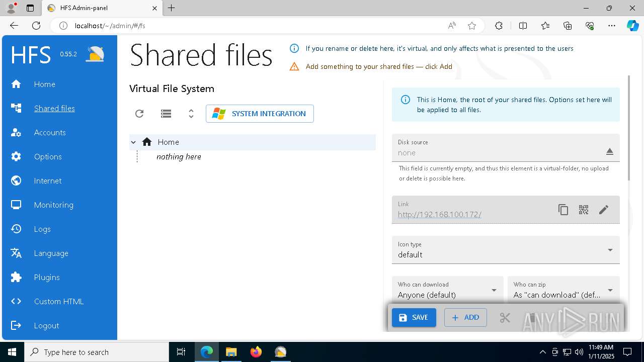Open the Read aloud icon
Image resolution: width=644 pixels, height=362 pixels.
[452, 26]
